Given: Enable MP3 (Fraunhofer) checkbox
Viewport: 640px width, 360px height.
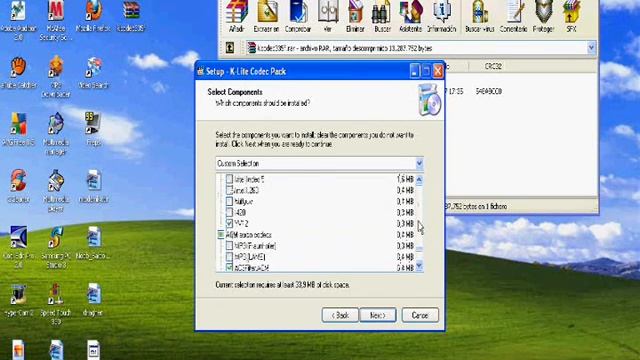Looking at the screenshot, I should point(229,246).
